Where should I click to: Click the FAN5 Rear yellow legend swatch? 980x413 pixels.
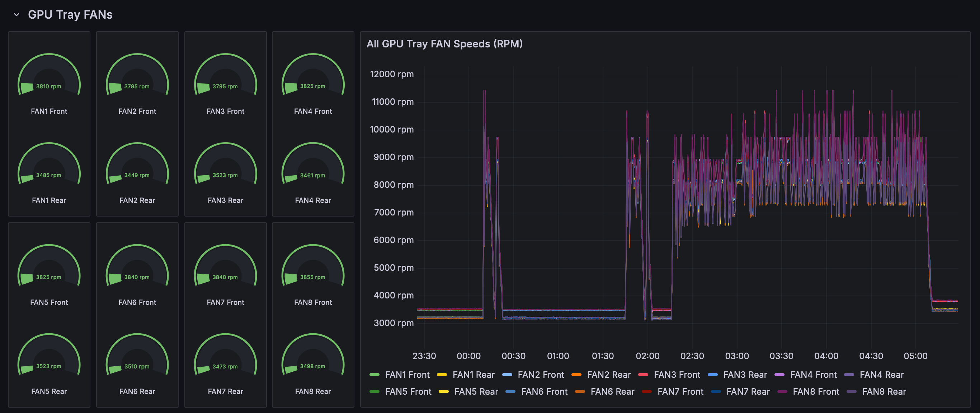pyautogui.click(x=444, y=392)
